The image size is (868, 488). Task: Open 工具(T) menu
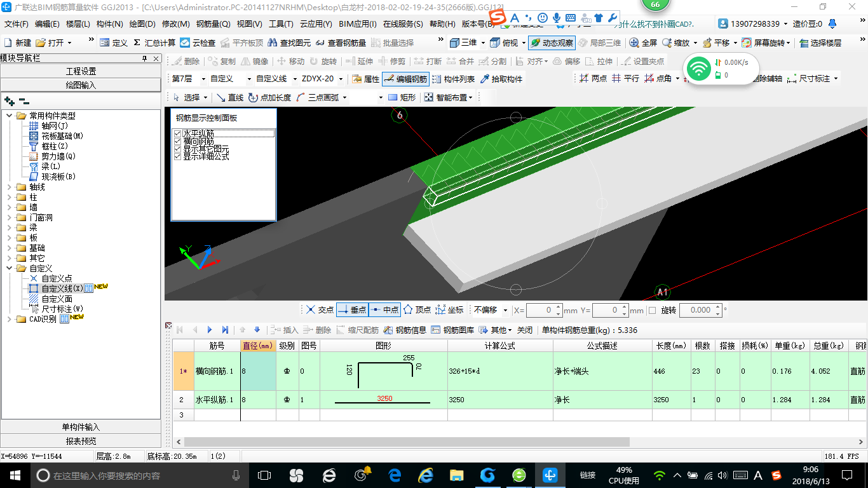(x=281, y=24)
